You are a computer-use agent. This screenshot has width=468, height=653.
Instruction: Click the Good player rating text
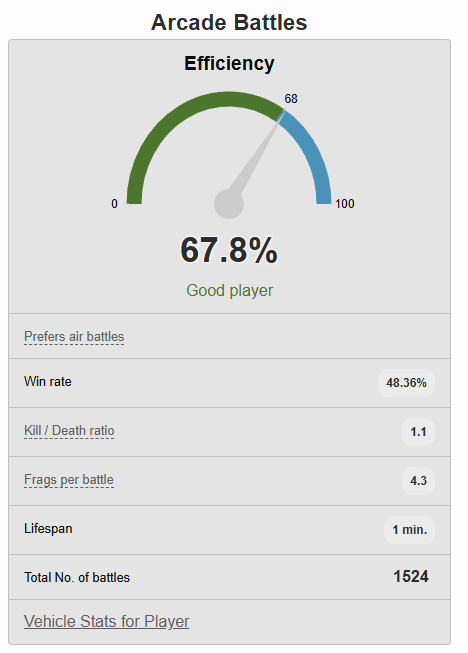229,290
